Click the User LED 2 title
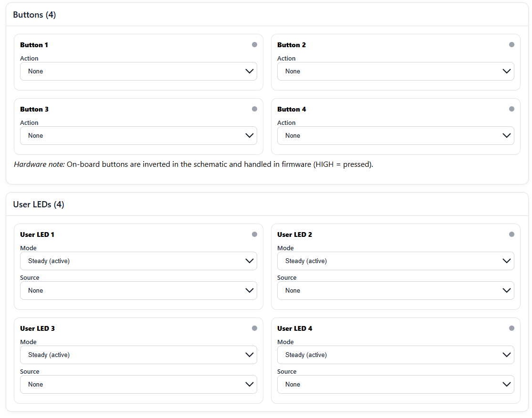The height and width of the screenshot is (418, 532). (x=294, y=234)
